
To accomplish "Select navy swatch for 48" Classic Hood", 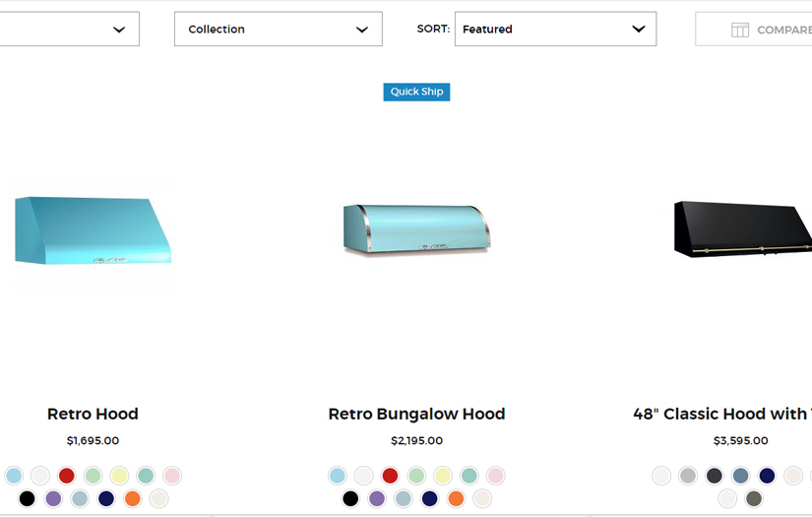I will (x=767, y=476).
